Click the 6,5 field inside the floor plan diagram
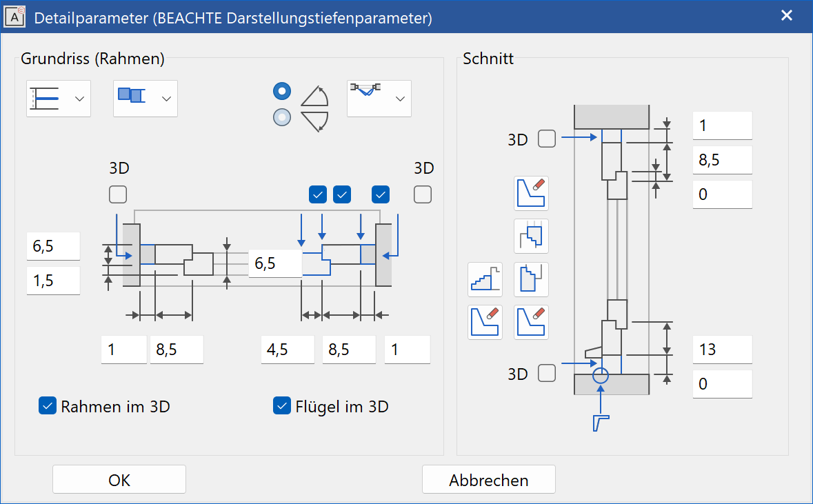This screenshot has height=504, width=813. point(275,263)
